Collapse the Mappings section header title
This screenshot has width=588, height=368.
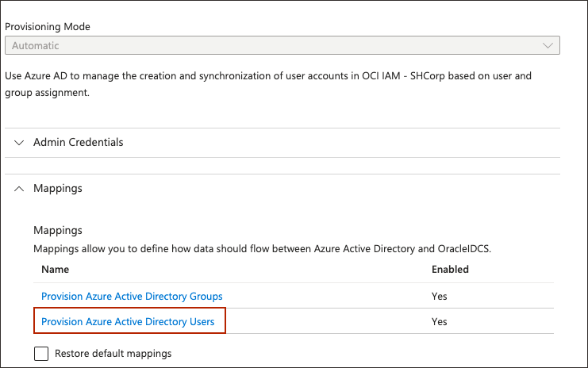(57, 189)
